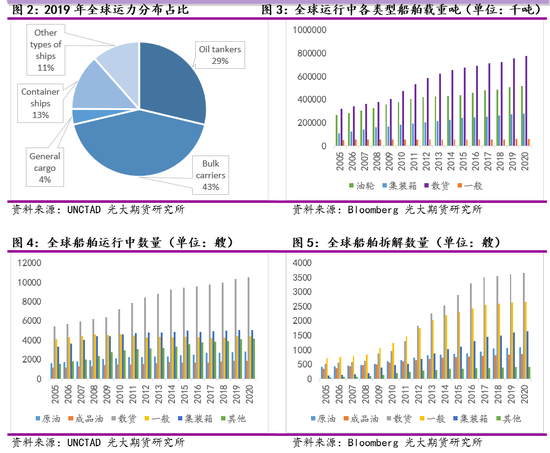Click the 2020 axis label in figure 5
This screenshot has height=453, width=550.
point(524,394)
